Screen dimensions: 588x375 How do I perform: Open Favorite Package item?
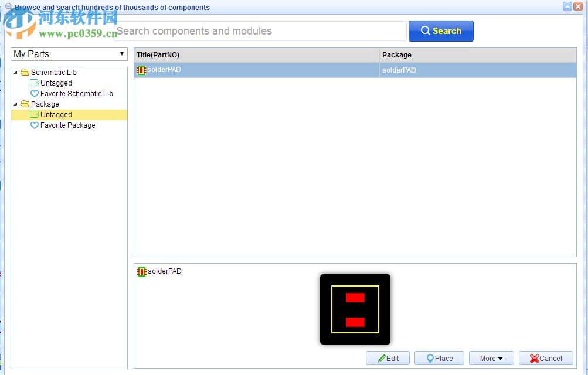pyautogui.click(x=68, y=125)
